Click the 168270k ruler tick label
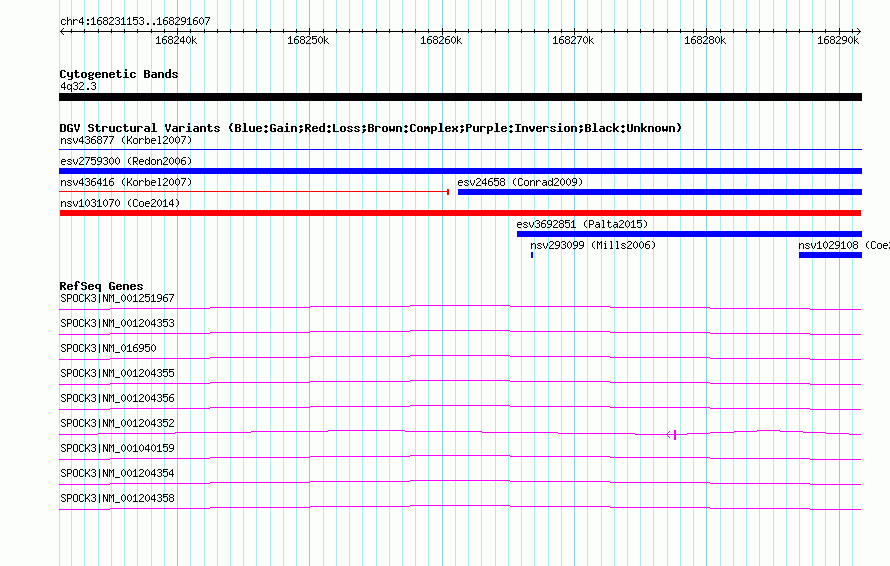Image resolution: width=890 pixels, height=566 pixels. 573,40
